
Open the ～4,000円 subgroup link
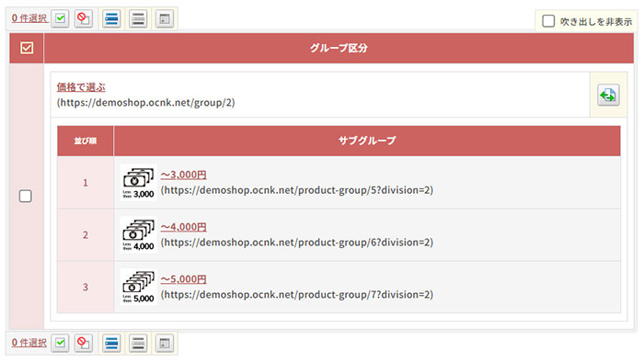[184, 227]
